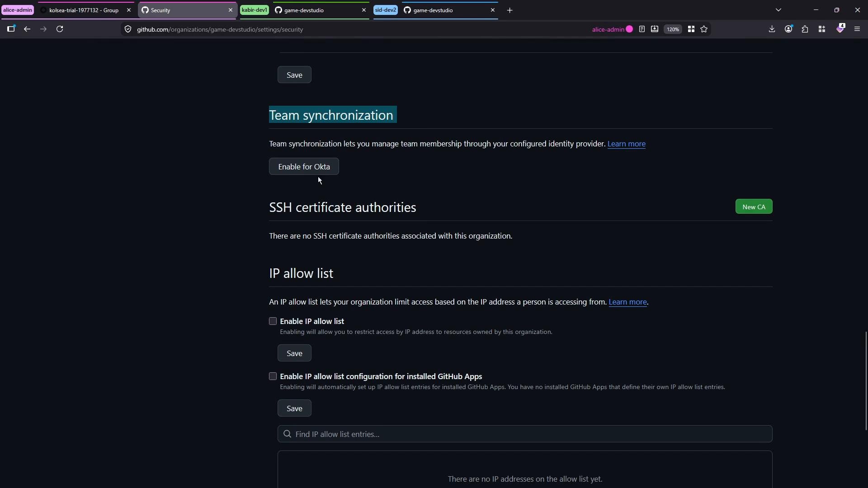The width and height of the screenshot is (868, 488).
Task: Open a new browser tab
Action: (509, 10)
